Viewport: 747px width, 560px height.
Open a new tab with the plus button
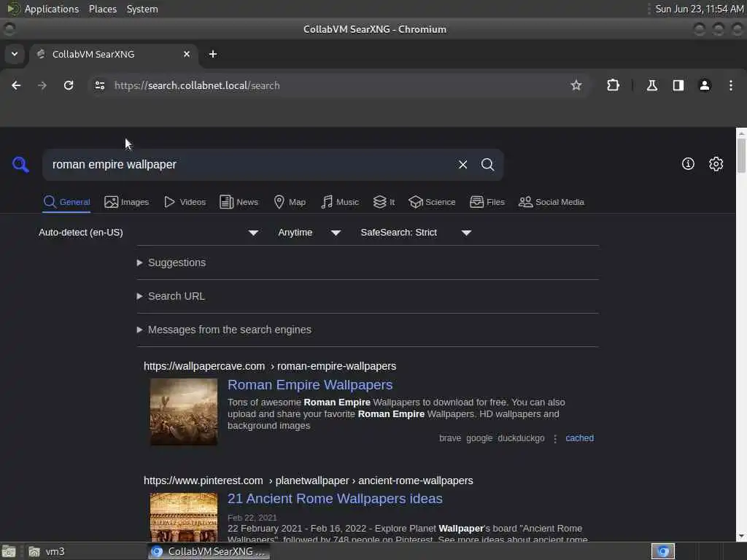(x=213, y=54)
